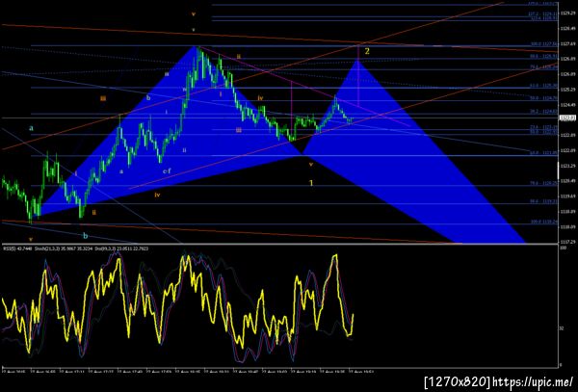Viewport: 578px width, 392px height.
Task: Click the 1129.29 price axis label
Action: coord(567,13)
